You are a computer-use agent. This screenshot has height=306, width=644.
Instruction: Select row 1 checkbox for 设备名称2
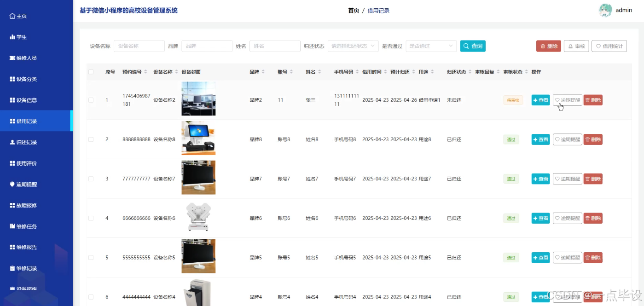[x=90, y=100]
